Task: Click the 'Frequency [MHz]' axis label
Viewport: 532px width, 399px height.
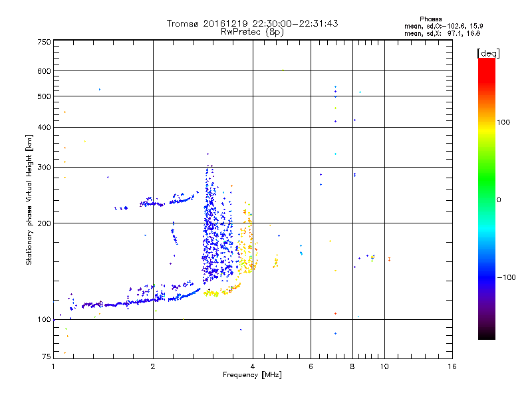Action: coord(252,375)
